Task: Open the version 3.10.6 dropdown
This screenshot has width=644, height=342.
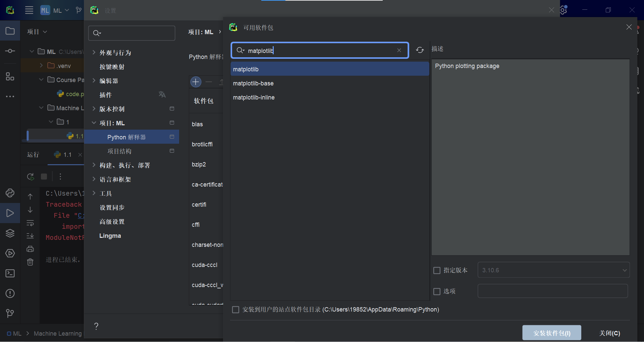Action: point(553,270)
